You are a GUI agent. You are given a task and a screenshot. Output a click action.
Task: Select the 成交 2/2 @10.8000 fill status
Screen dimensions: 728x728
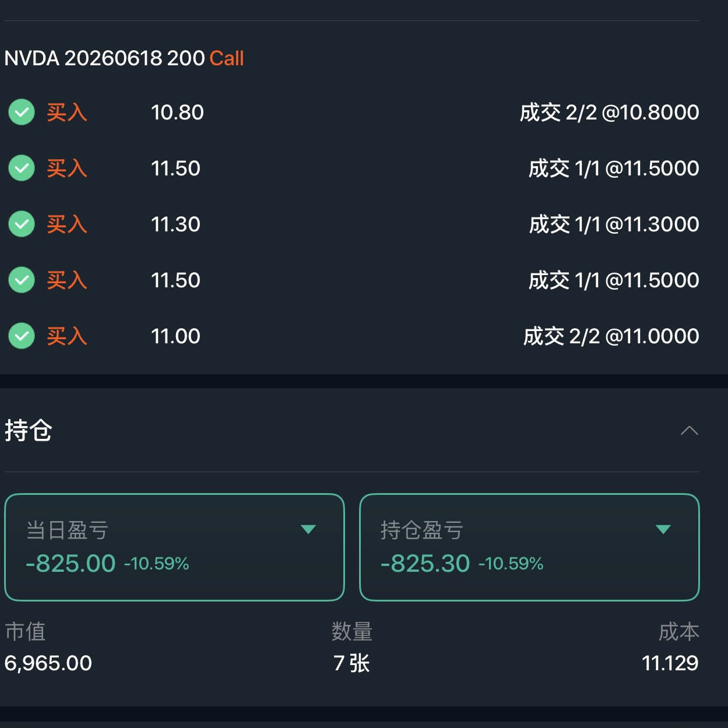point(609,112)
